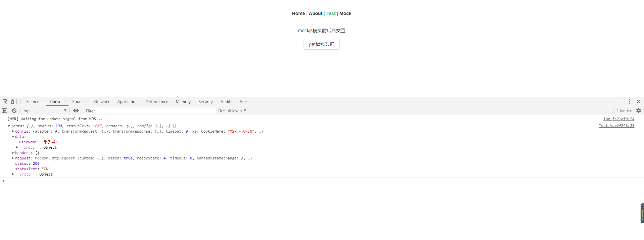Screen dimensions: 644x240
Task: Go to the Home page link
Action: click(x=298, y=13)
